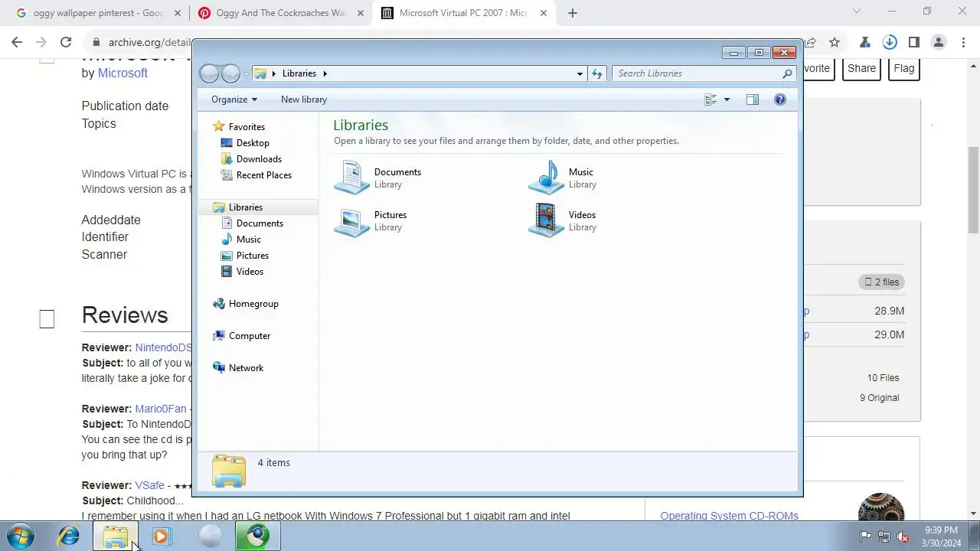Toggle Chrome side panel icon
980x551 pixels.
pyautogui.click(x=914, y=43)
